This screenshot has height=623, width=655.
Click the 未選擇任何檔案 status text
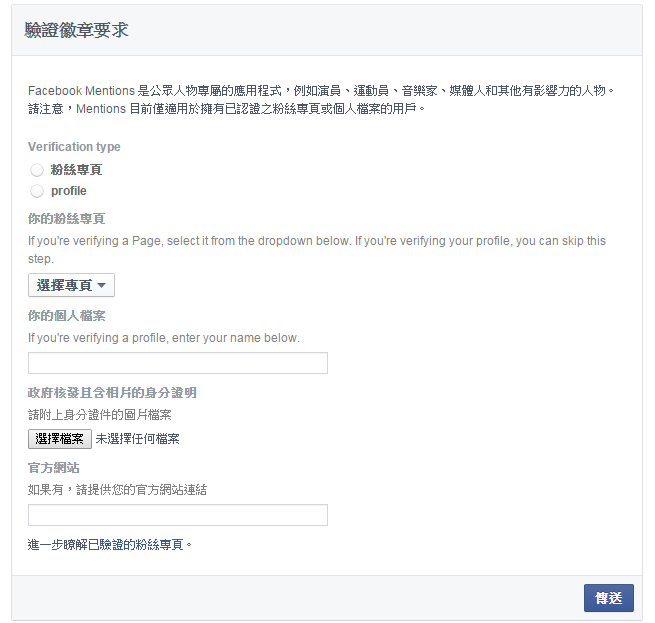pos(138,439)
